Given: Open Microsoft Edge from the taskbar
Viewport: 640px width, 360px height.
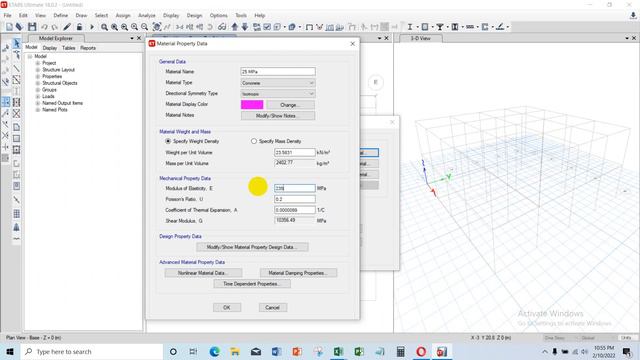Looking at the screenshot, I should pyautogui.click(x=215, y=351).
